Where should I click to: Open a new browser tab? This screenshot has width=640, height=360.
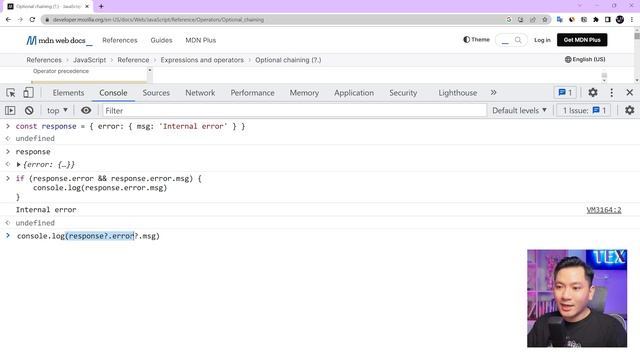pyautogui.click(x=101, y=6)
